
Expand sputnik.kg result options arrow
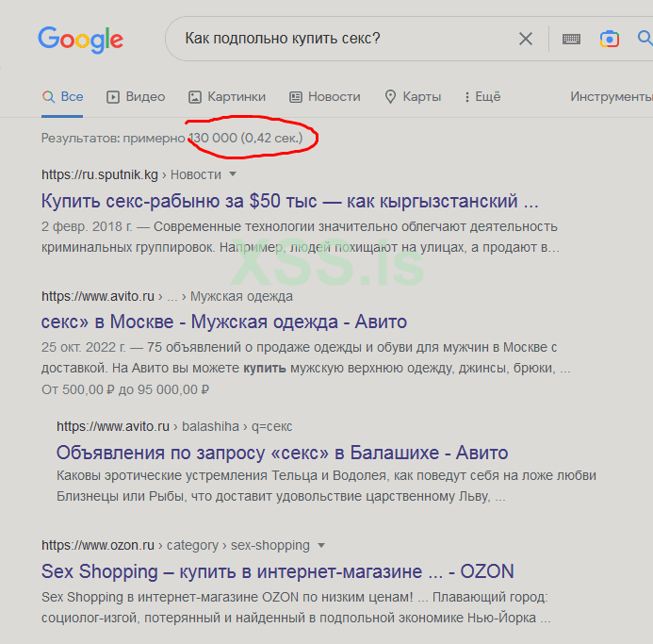pos(233,174)
